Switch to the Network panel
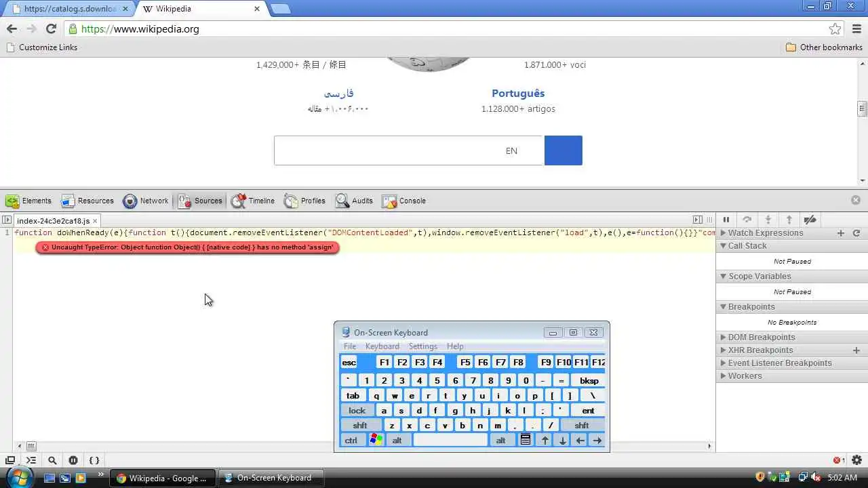This screenshot has height=488, width=868. click(145, 201)
